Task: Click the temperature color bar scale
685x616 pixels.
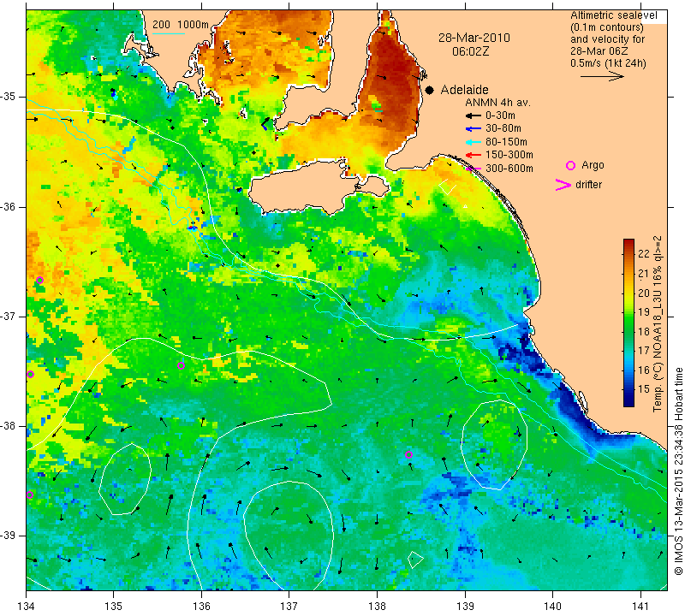Action: pyautogui.click(x=628, y=323)
